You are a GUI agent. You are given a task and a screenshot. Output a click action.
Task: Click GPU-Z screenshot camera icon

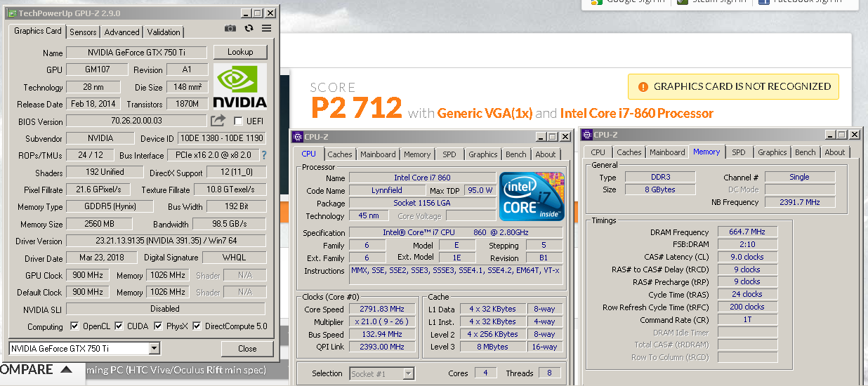(x=230, y=28)
